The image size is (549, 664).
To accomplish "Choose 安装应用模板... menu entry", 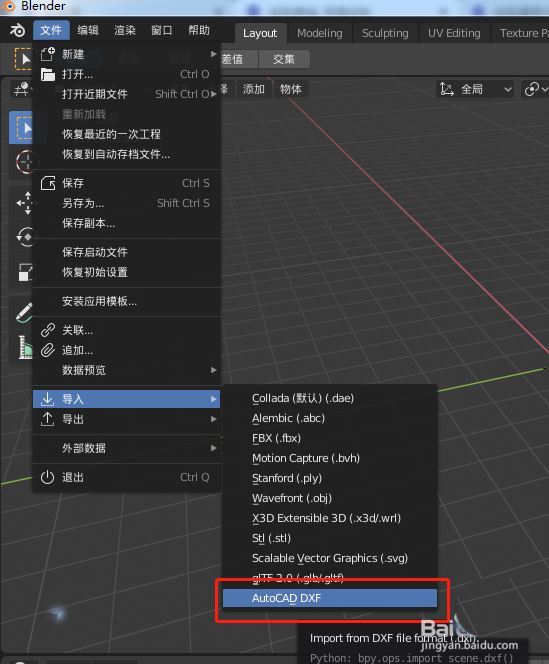I will click(x=127, y=301).
